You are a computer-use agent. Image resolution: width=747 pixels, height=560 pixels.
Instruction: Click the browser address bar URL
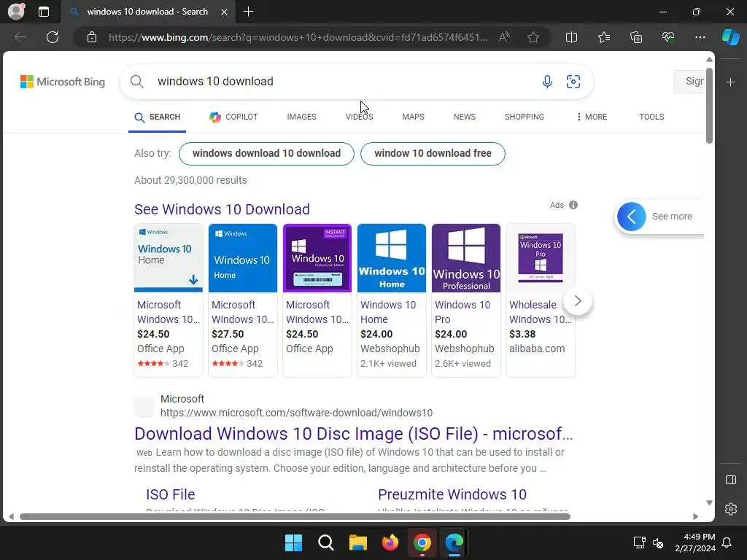[298, 37]
